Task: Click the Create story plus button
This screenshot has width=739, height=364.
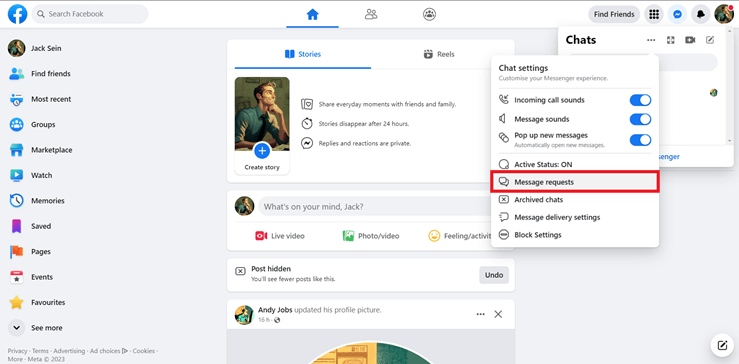Action: [x=262, y=151]
